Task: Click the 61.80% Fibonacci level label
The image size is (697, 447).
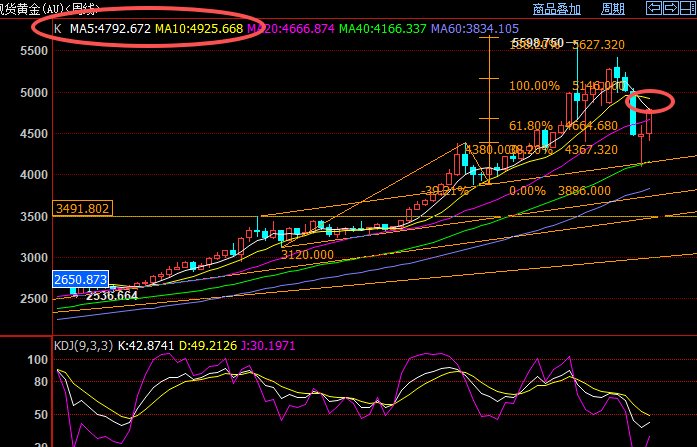Action: pyautogui.click(x=530, y=126)
